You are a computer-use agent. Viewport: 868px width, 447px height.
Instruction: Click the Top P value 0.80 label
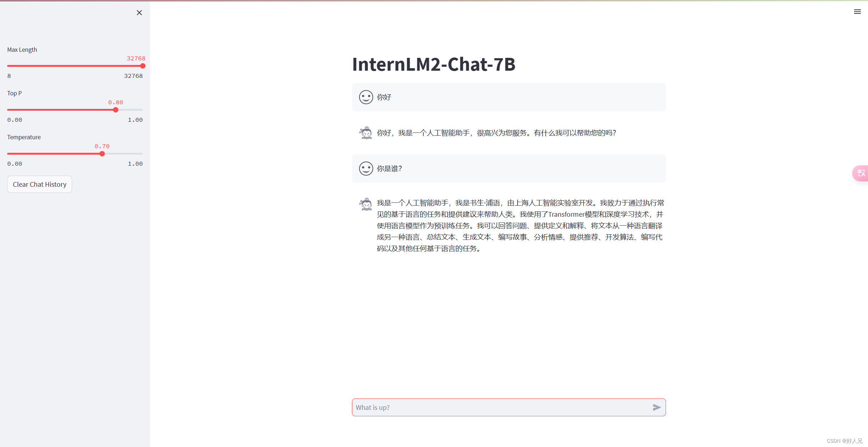[116, 102]
